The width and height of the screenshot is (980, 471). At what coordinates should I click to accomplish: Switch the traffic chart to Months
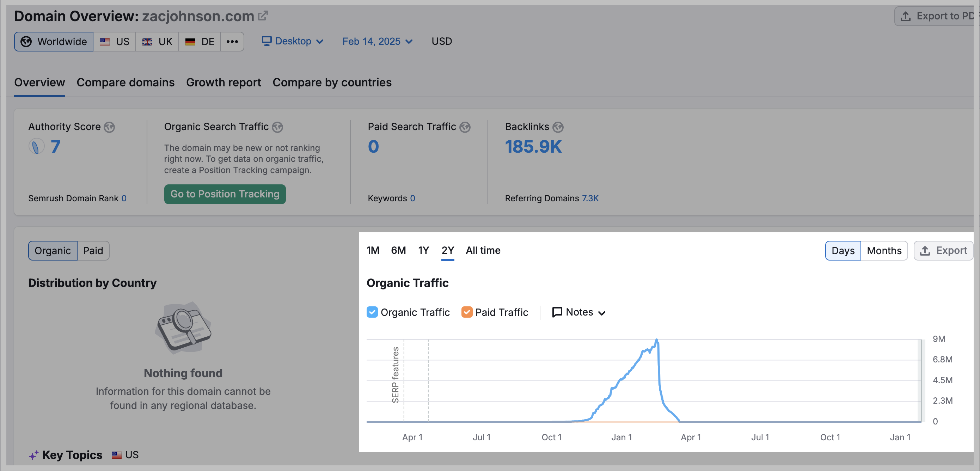[x=884, y=250]
